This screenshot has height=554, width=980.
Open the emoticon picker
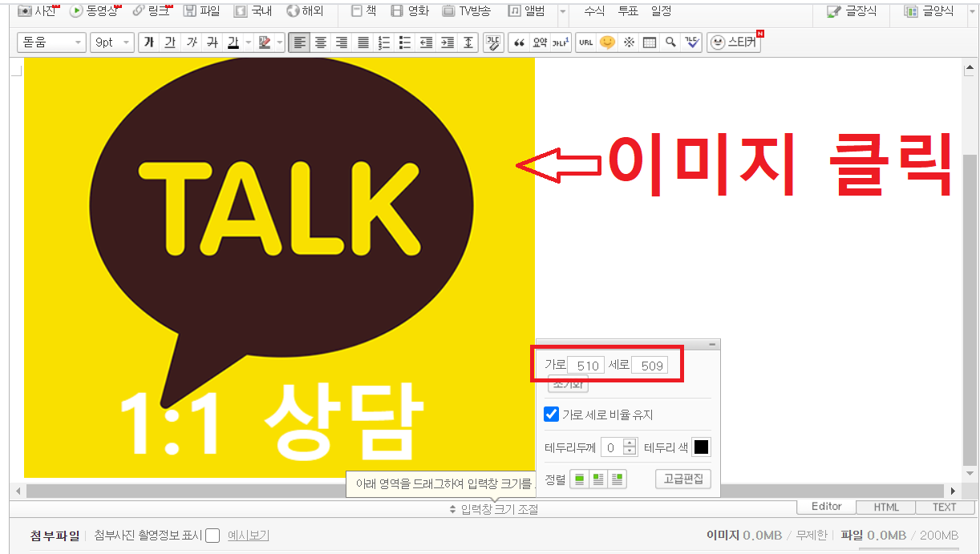coord(607,42)
